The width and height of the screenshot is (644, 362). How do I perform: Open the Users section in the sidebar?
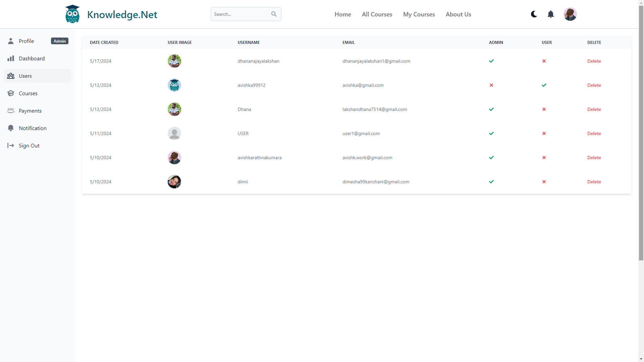tap(25, 76)
